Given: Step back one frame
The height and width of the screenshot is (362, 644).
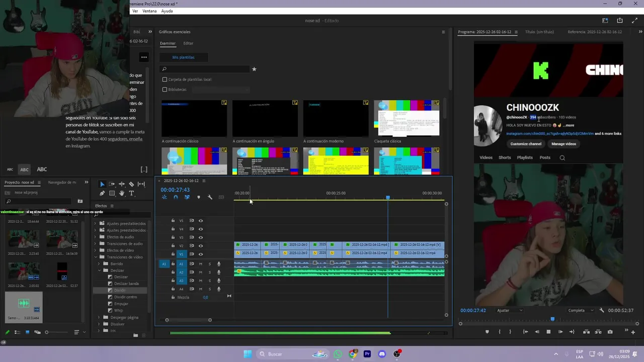Looking at the screenshot, I should click(537, 332).
